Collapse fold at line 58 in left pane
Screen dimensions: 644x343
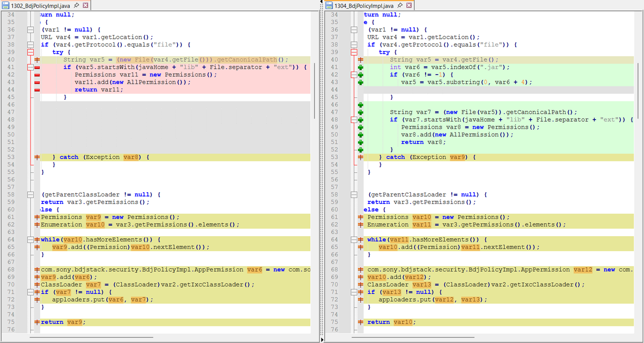[x=31, y=194]
